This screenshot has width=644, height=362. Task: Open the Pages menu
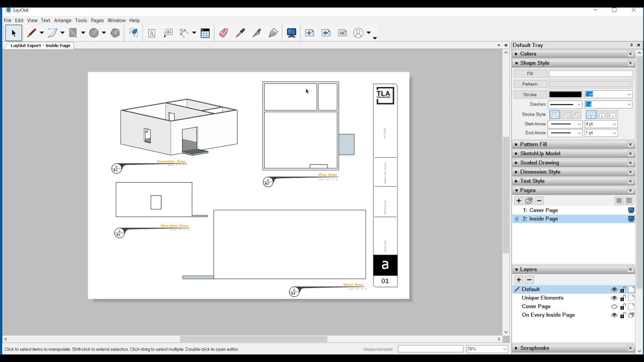[97, 21]
